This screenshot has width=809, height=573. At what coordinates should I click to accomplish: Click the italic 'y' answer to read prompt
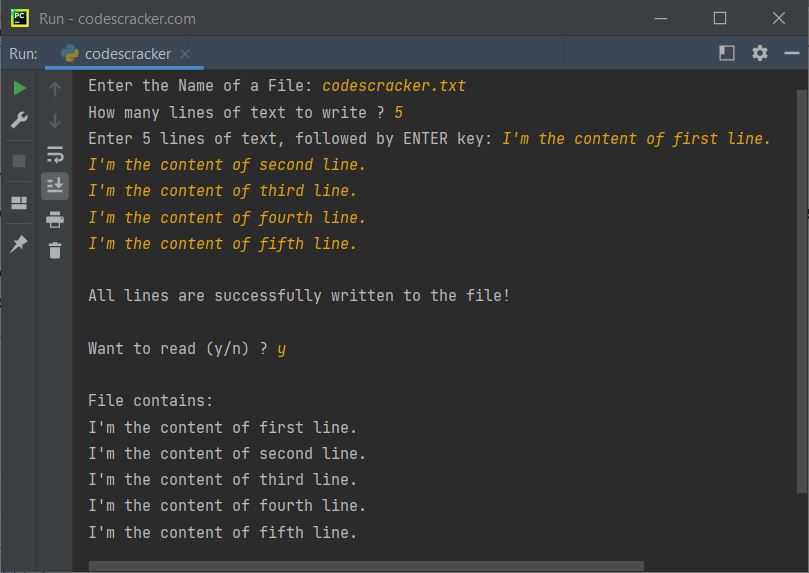281,349
